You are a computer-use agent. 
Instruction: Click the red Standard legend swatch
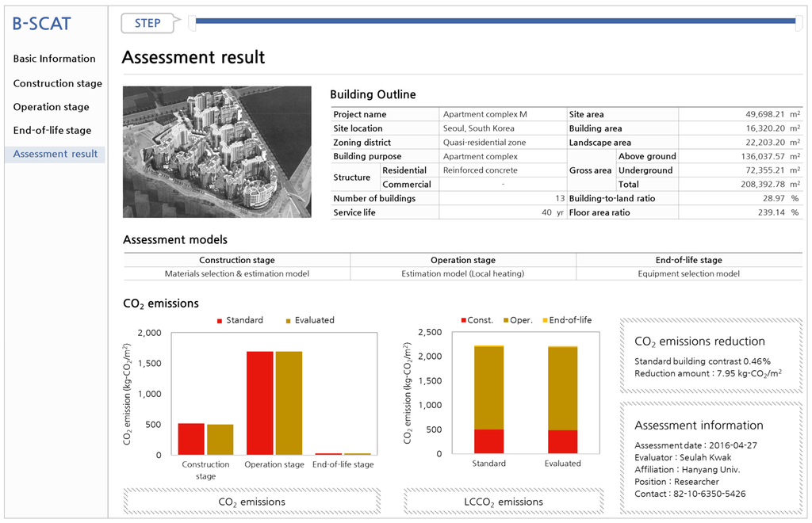[x=220, y=321]
